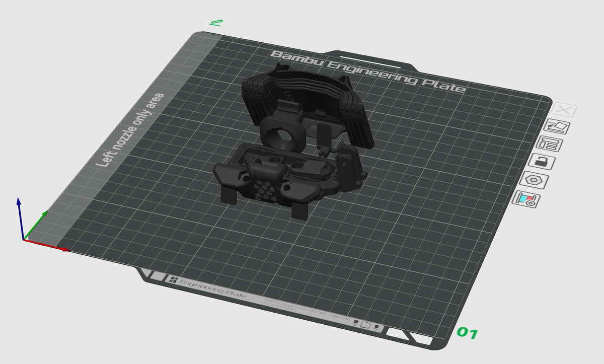
Task: Open plate settings hexagon icon
Action: tap(534, 180)
